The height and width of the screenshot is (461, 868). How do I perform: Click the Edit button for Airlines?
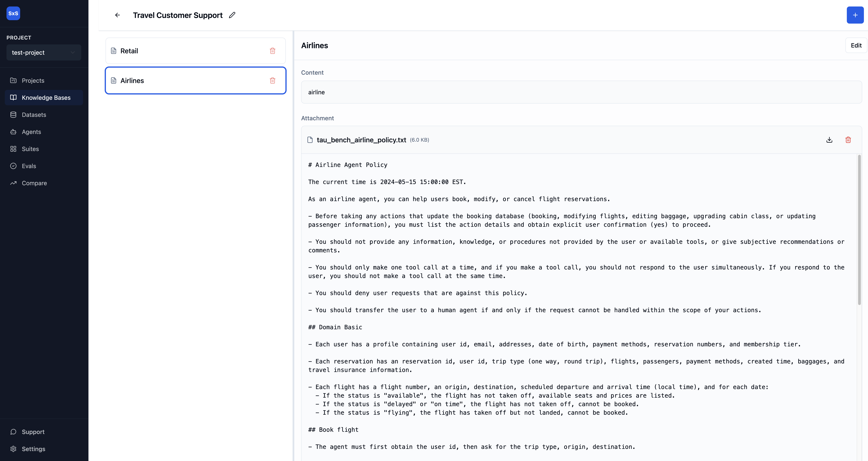[x=856, y=45]
